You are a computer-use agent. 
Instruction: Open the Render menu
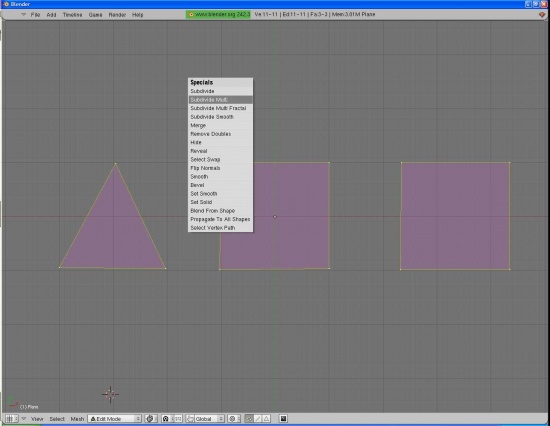117,15
